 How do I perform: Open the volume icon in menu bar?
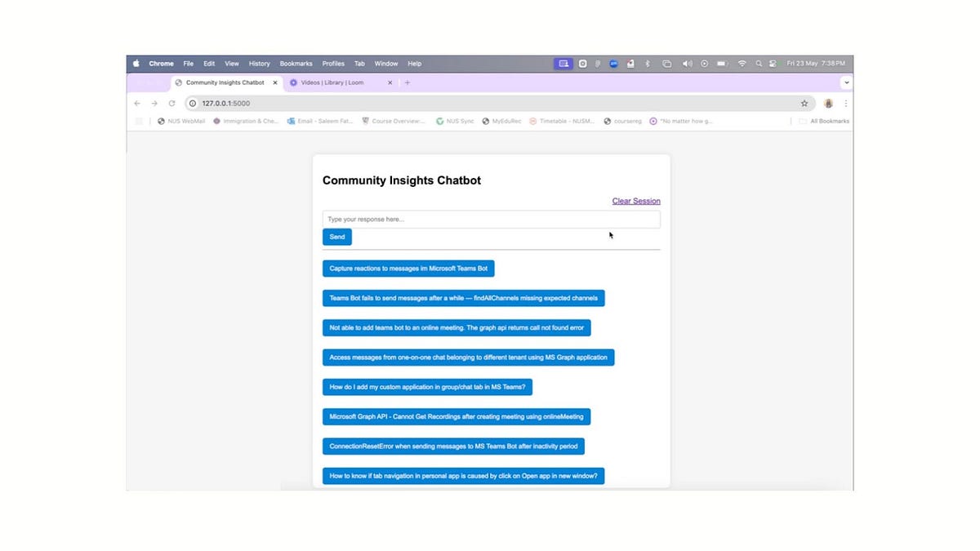point(687,64)
